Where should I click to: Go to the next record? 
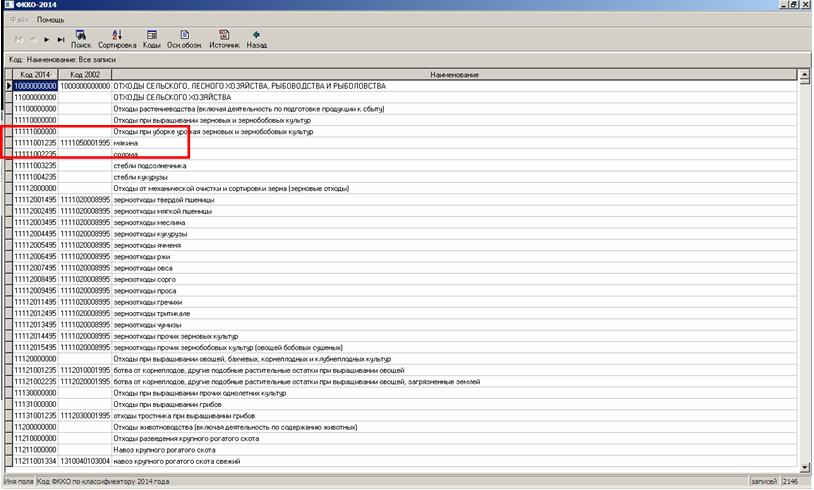pos(46,39)
